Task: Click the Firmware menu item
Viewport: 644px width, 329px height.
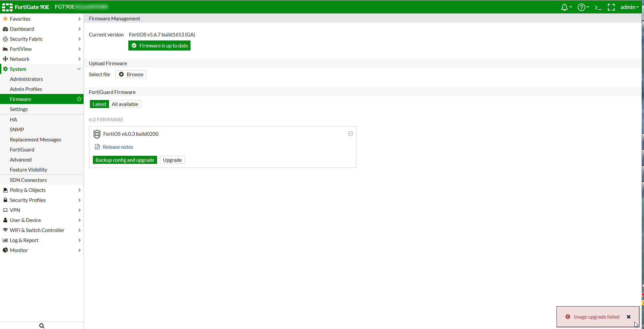Action: click(x=42, y=99)
